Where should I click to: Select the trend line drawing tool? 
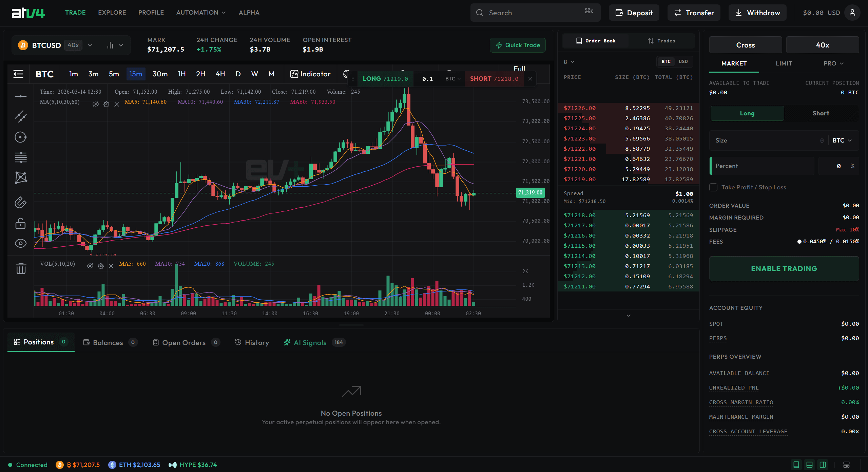(21, 117)
